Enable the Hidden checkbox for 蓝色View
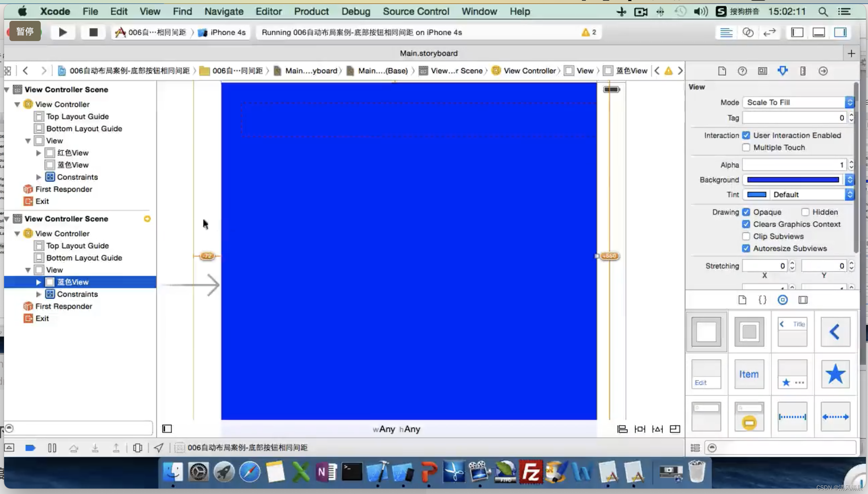Viewport: 868px width, 494px height. [805, 212]
